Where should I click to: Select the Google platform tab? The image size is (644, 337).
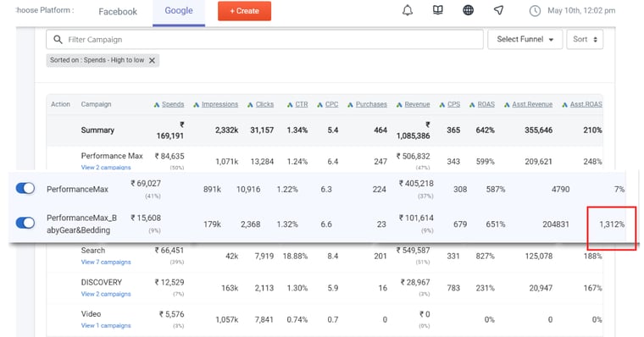coord(179,11)
